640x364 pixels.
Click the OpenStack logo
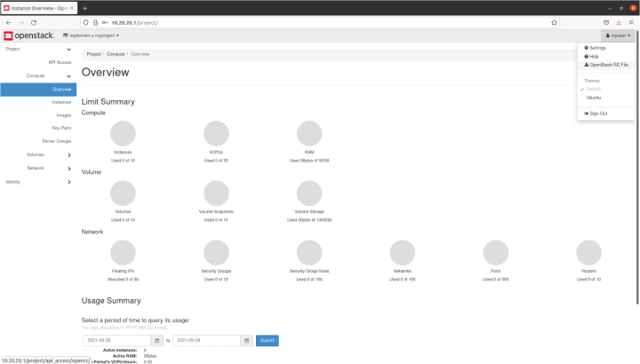pos(28,36)
